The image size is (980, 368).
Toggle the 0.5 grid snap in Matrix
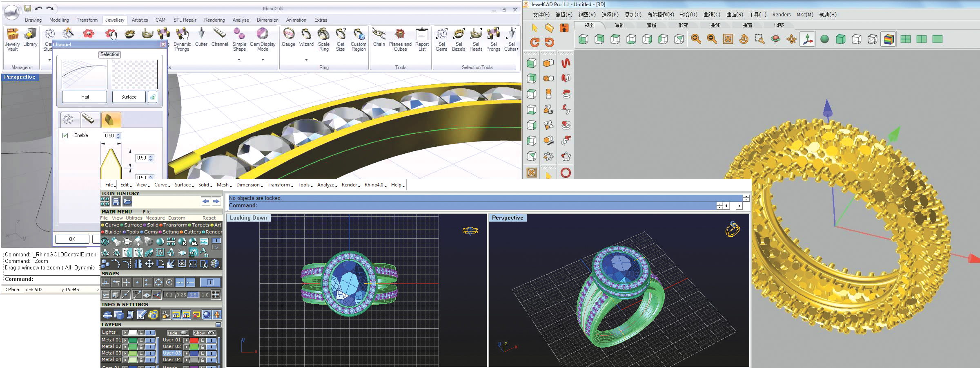[193, 294]
